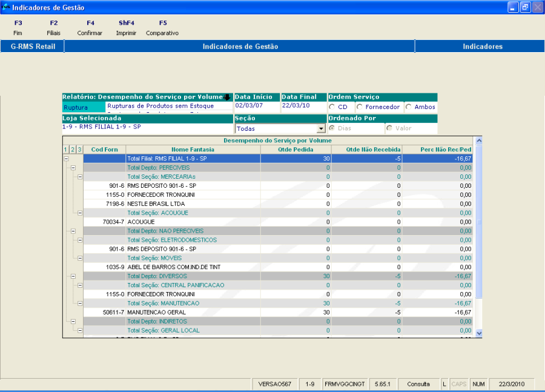Click the Indicadores de Gestão center banner
The image size is (545, 392).
pos(240,46)
